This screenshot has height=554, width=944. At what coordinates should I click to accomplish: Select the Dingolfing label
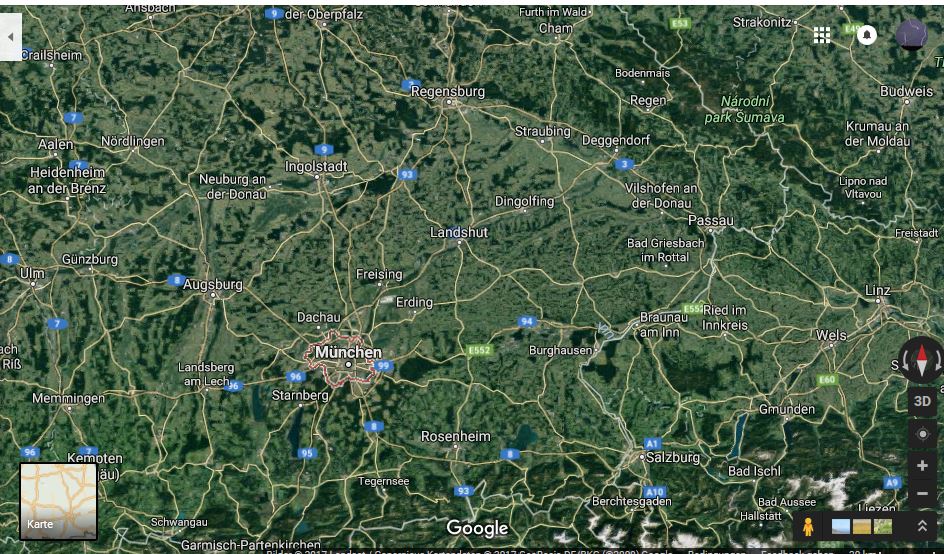coord(524,201)
